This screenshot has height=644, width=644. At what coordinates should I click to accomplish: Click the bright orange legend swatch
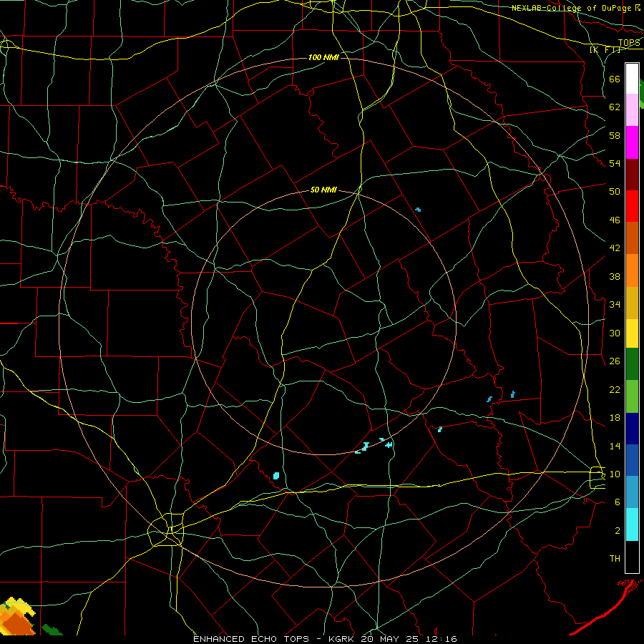click(632, 270)
